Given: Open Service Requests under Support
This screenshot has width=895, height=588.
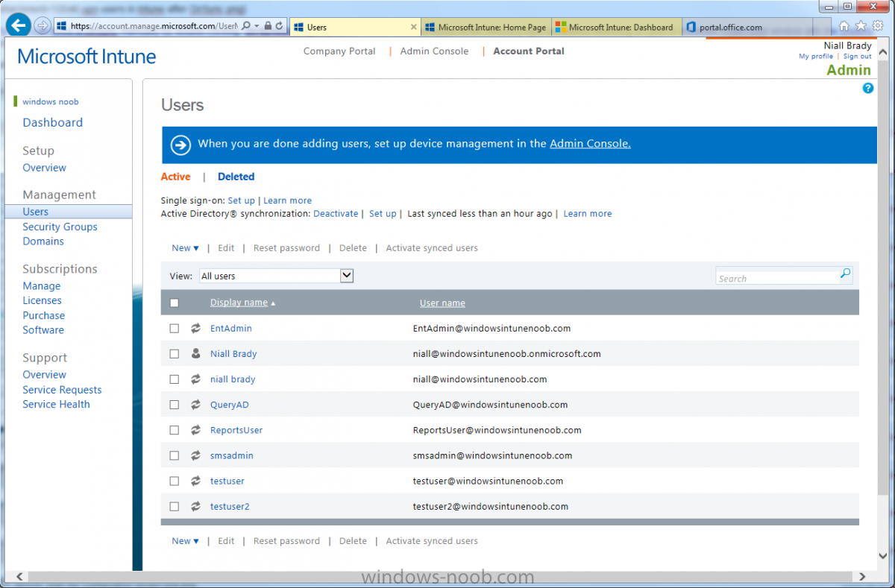Looking at the screenshot, I should (x=62, y=390).
